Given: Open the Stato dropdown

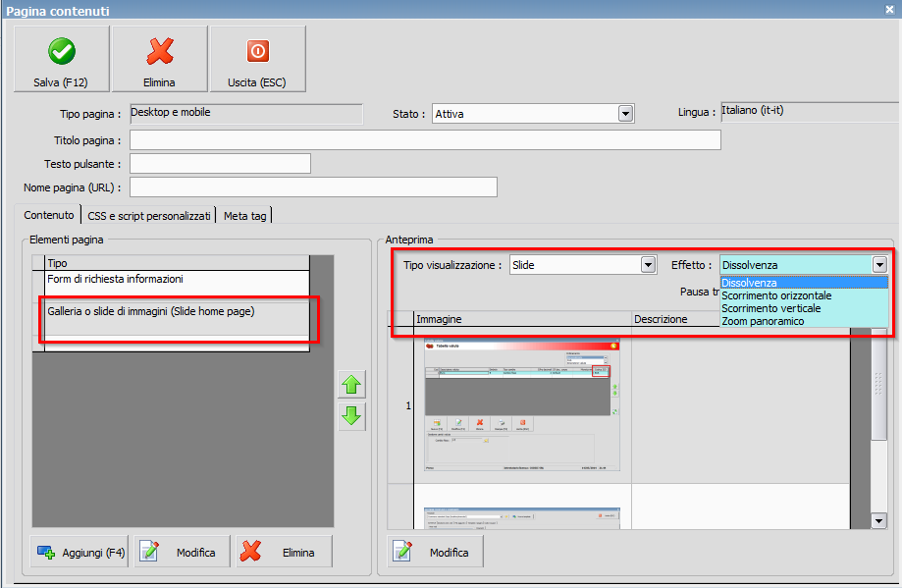Looking at the screenshot, I should click(x=625, y=113).
